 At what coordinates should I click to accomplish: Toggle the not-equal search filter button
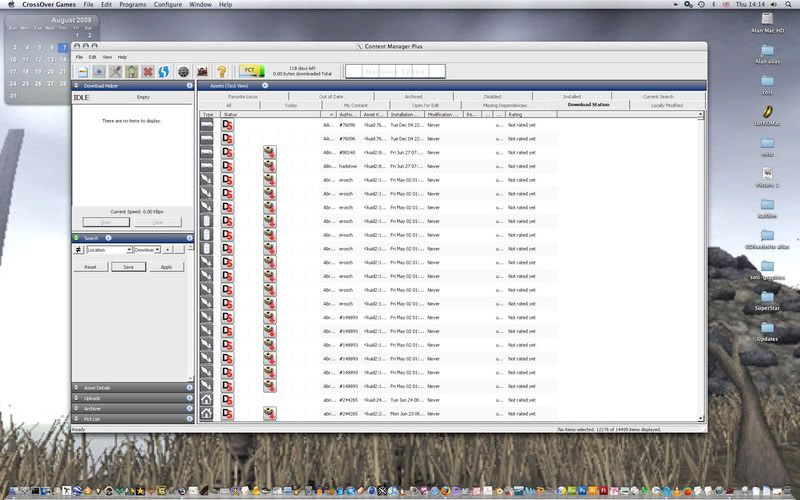(79, 249)
